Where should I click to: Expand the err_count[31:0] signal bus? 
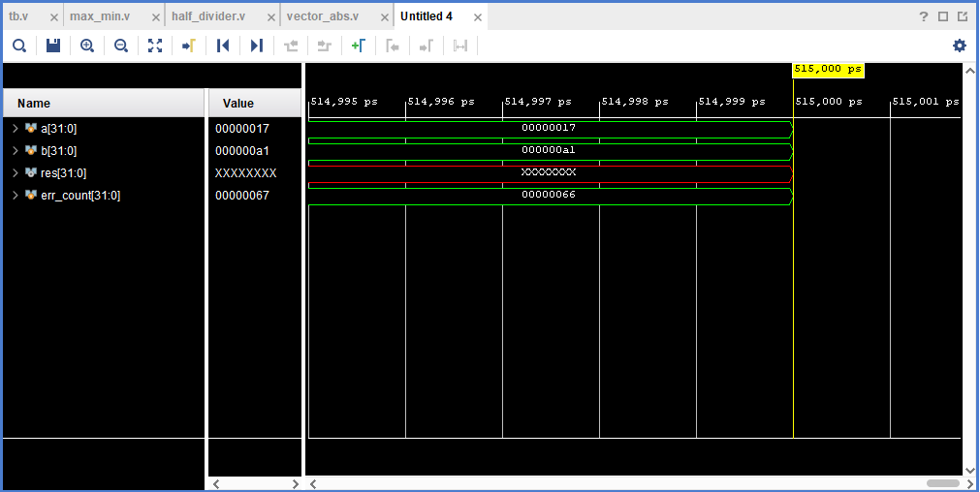click(16, 195)
